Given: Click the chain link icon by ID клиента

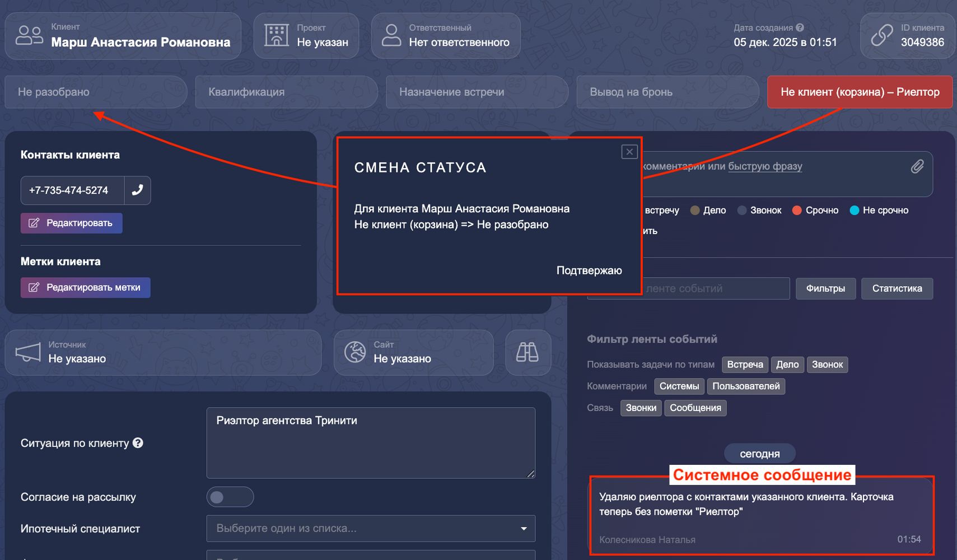Looking at the screenshot, I should point(882,35).
